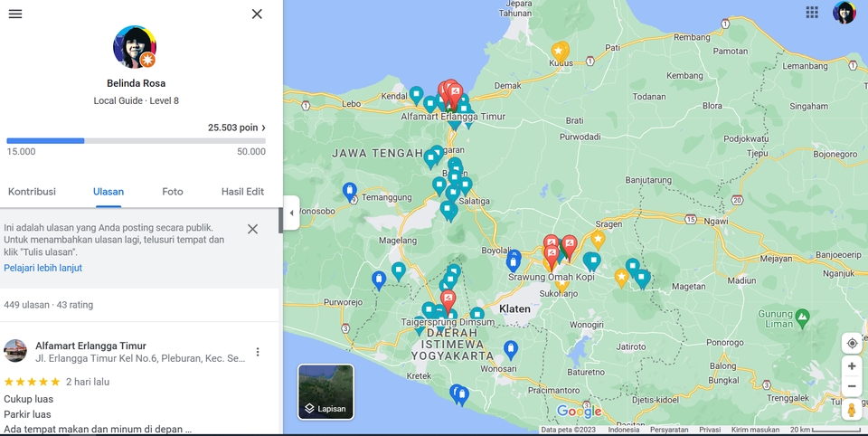Screen dimensions: 868x436
Task: Click the teal pin near Magelang
Action: click(x=399, y=270)
